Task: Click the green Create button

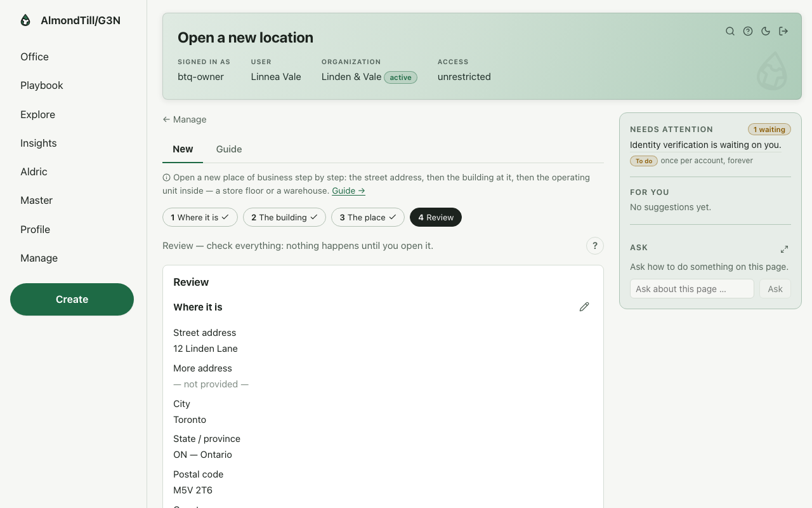Action: [x=72, y=299]
